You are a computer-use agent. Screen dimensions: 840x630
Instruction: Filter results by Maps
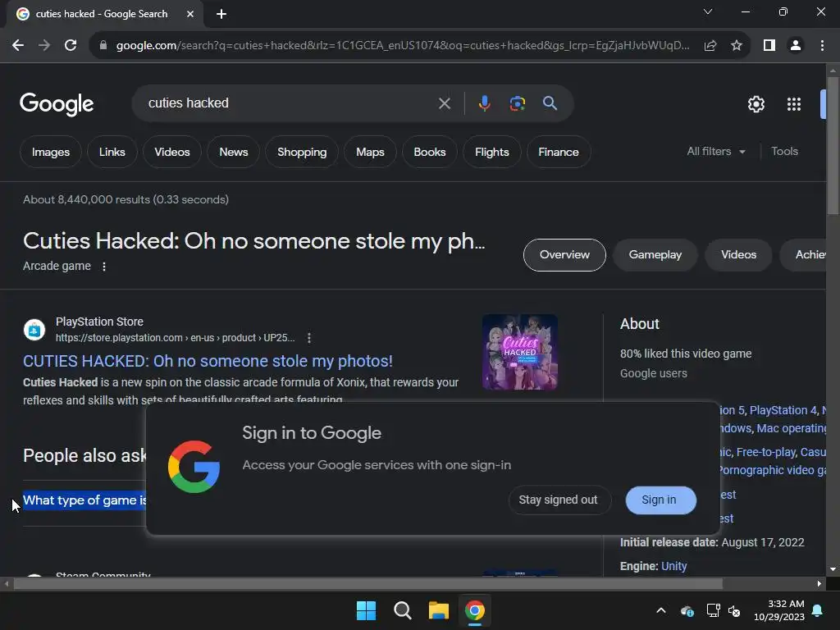(370, 152)
